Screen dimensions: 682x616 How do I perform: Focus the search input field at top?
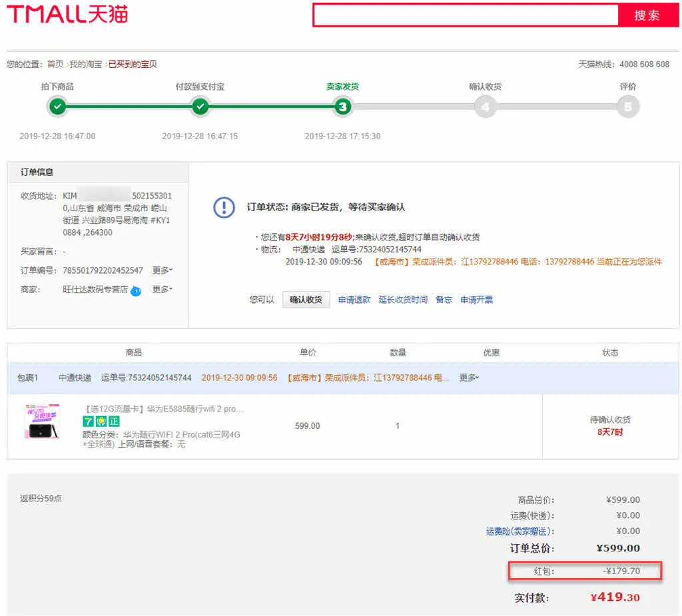click(x=466, y=15)
